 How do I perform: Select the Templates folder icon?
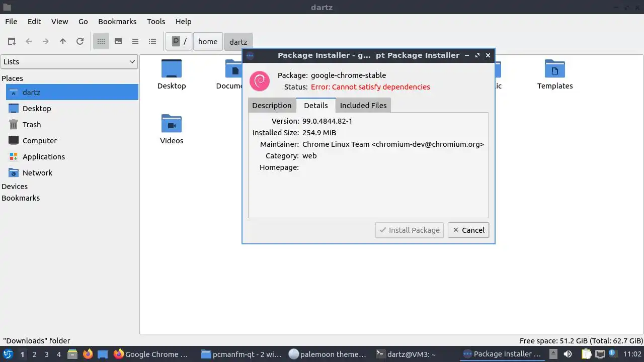pos(555,74)
